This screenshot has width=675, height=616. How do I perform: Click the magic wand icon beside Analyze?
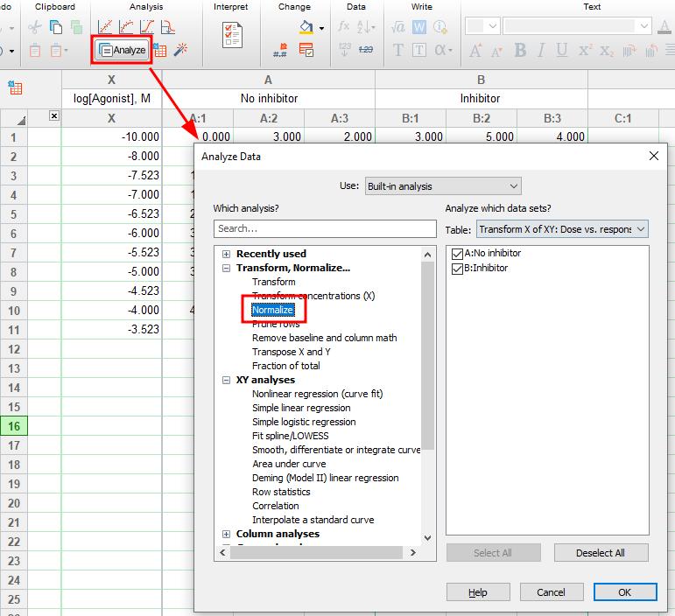[x=180, y=50]
